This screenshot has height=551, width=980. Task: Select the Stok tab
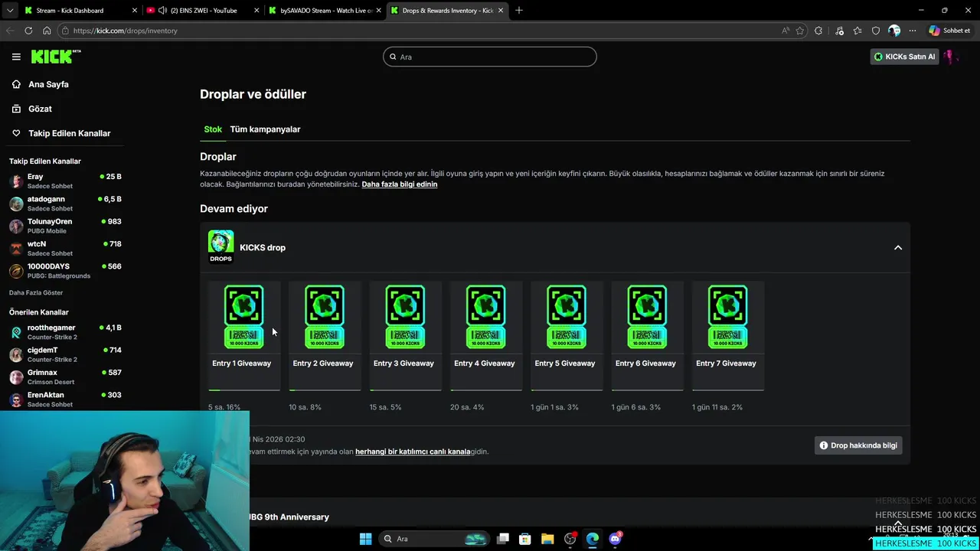coord(213,129)
